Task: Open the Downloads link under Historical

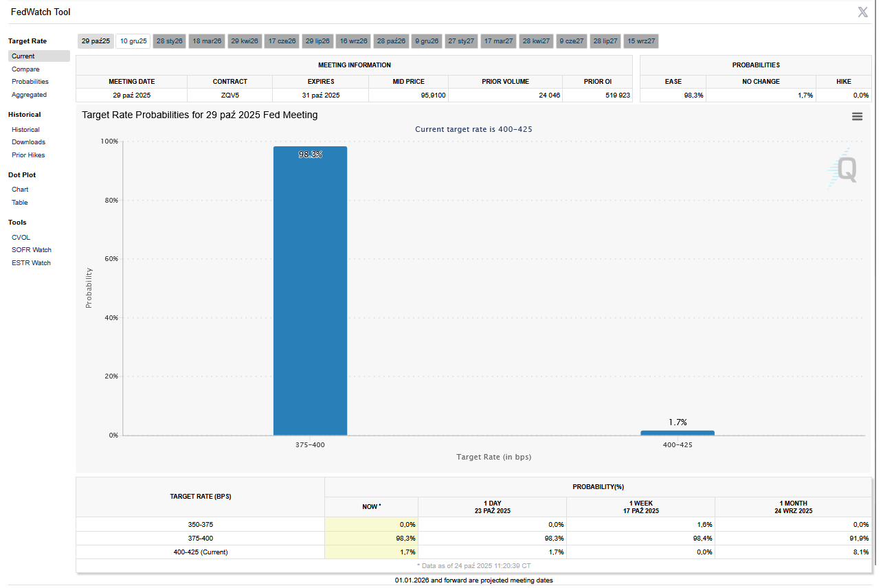Action: pos(28,142)
